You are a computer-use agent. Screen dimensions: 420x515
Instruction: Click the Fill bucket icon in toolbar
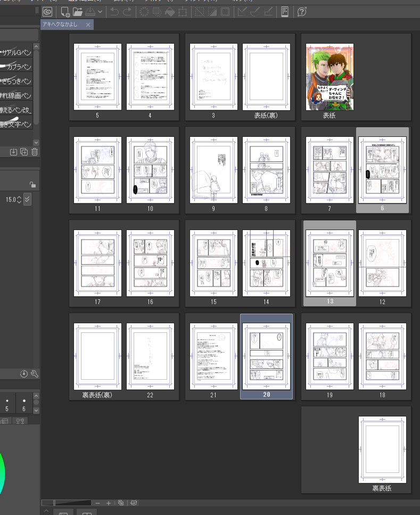point(170,12)
